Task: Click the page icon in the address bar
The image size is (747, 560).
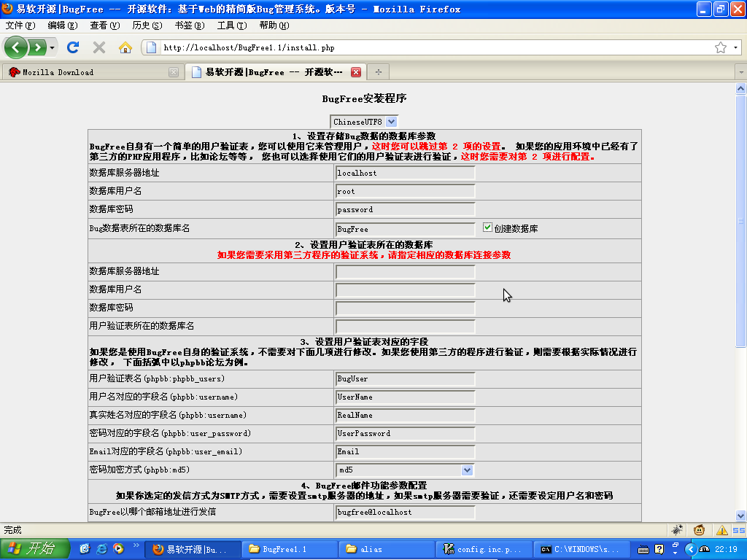Action: 151,47
